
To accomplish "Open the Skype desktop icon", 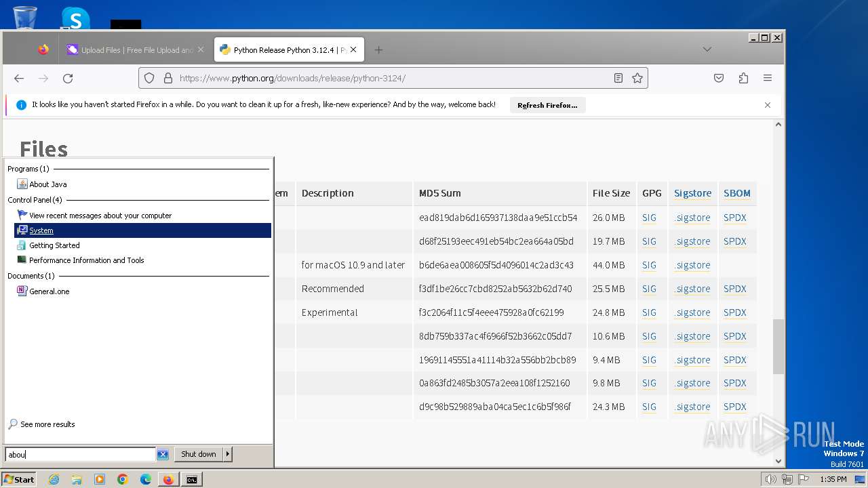I will pos(75,18).
